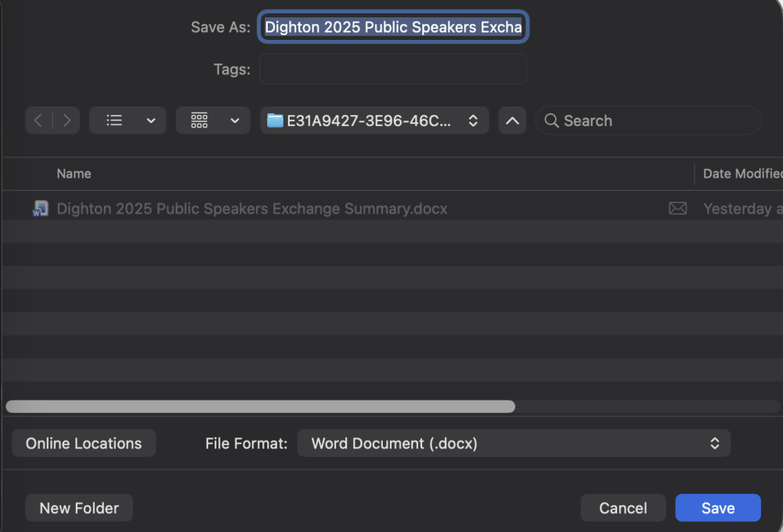Click the magnifying glass search icon

coord(551,120)
